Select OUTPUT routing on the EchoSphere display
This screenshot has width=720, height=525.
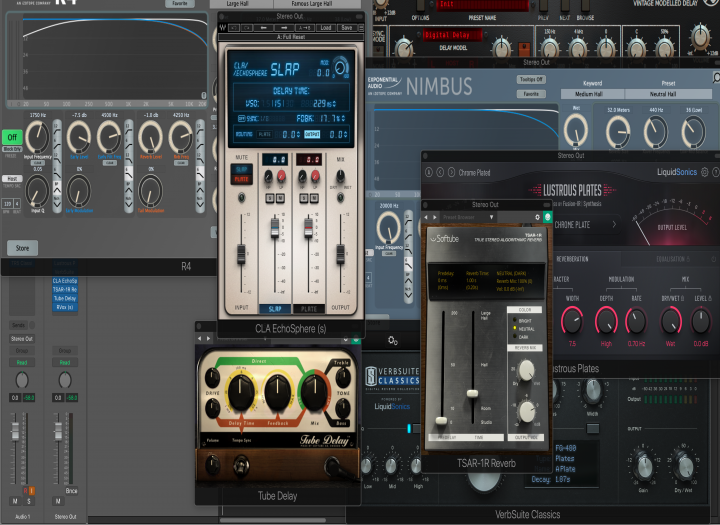tap(312, 134)
